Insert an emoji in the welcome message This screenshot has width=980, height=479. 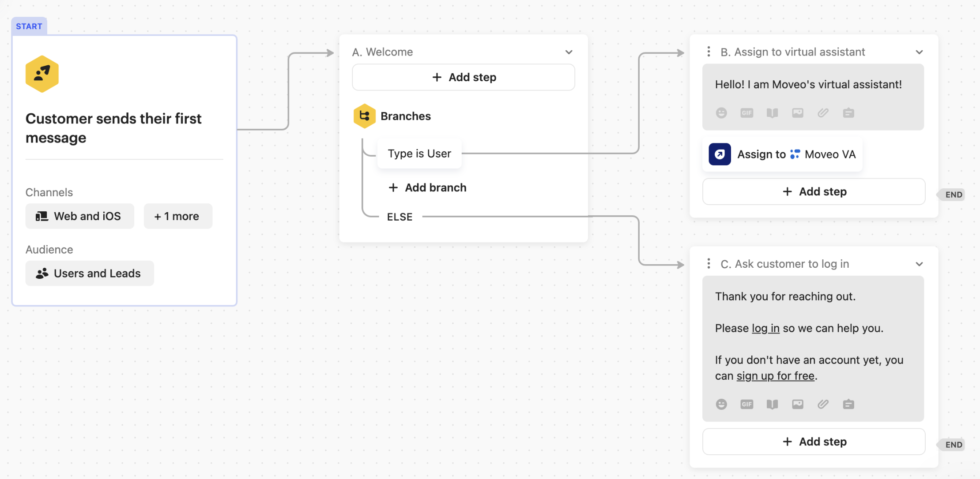pos(721,113)
